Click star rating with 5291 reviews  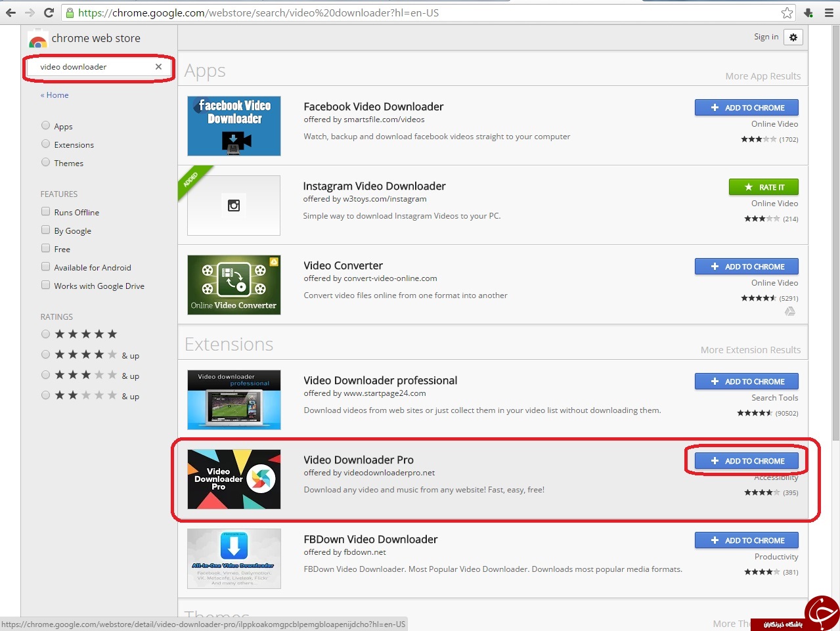759,298
